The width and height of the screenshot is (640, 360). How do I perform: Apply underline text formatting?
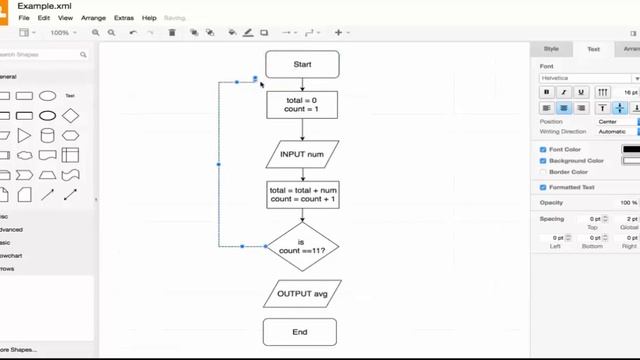pos(581,92)
